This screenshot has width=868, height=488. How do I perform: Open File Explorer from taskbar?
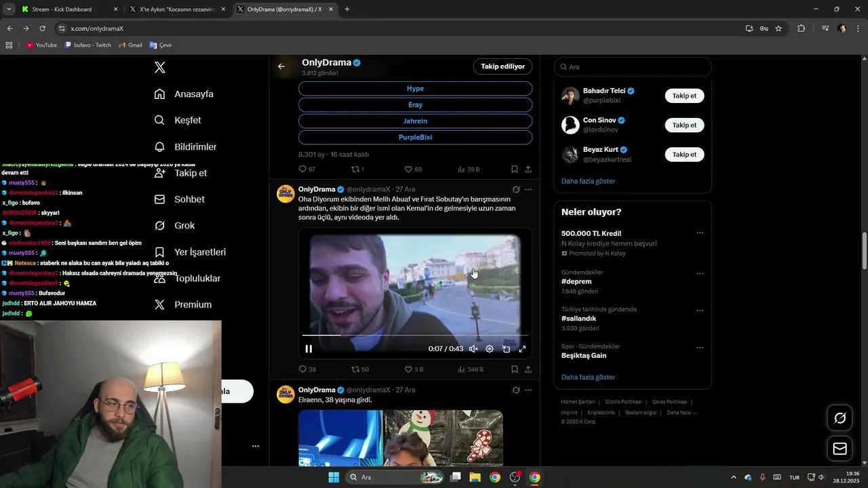(475, 477)
